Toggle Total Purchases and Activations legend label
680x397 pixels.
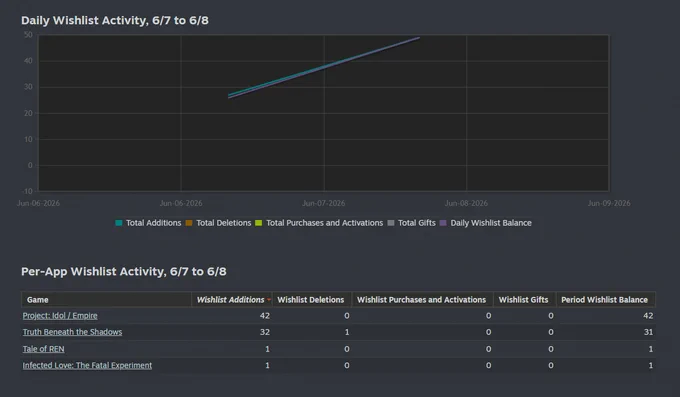click(324, 223)
